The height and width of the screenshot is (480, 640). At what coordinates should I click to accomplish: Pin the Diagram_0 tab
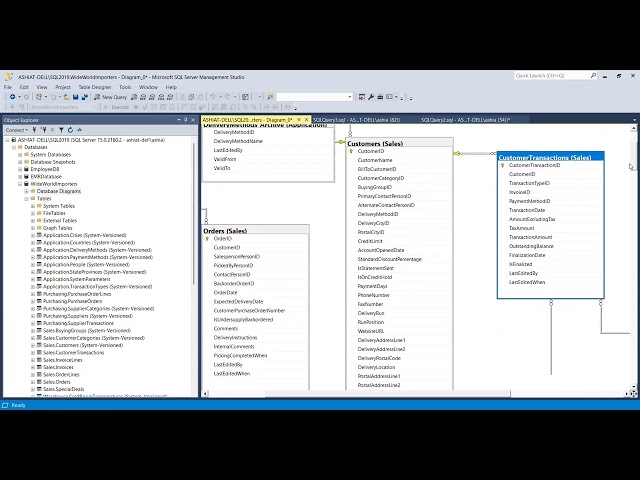299,120
